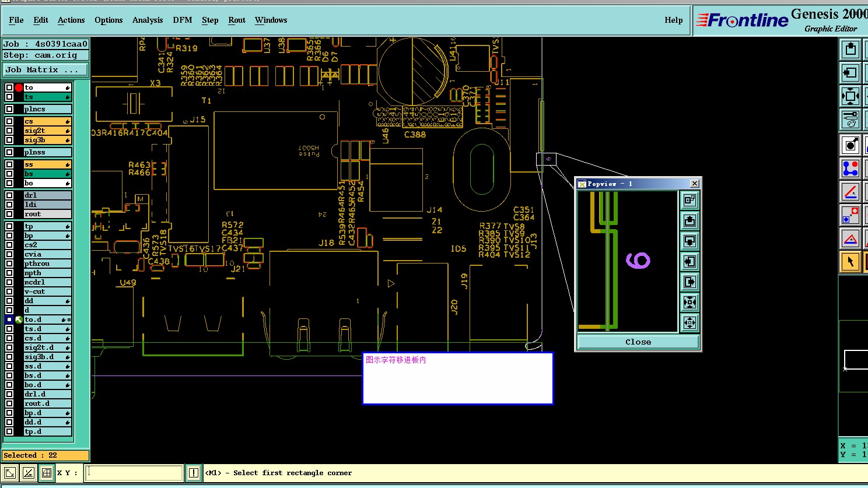Viewport: 868px width, 488px height.
Task: Zoom in with Popview inward-arrows icon
Action: click(689, 303)
